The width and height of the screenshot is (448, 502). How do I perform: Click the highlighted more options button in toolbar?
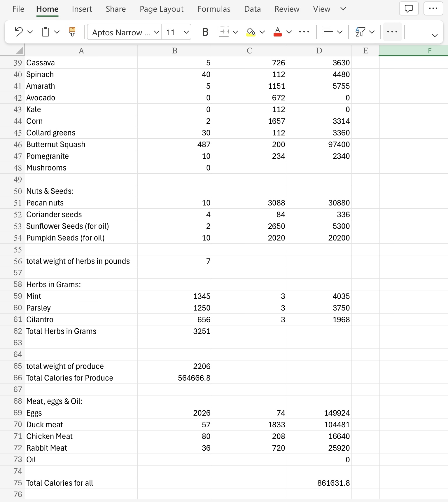tap(392, 32)
